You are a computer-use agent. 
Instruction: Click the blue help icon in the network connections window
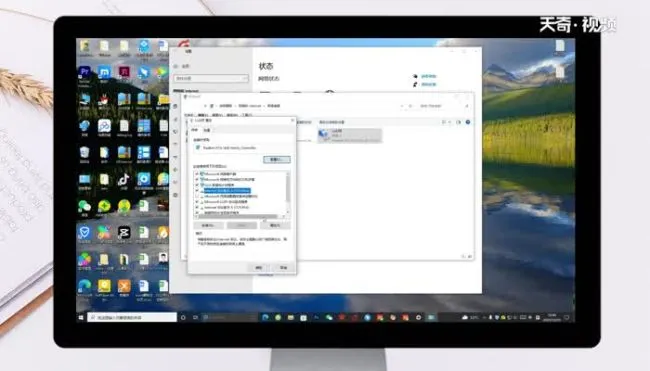click(x=468, y=122)
